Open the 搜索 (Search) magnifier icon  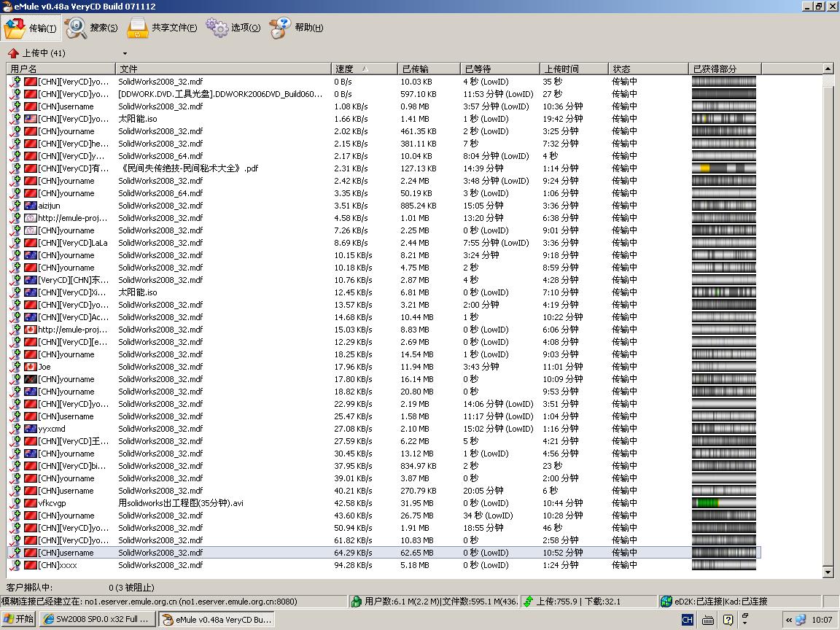(76, 28)
